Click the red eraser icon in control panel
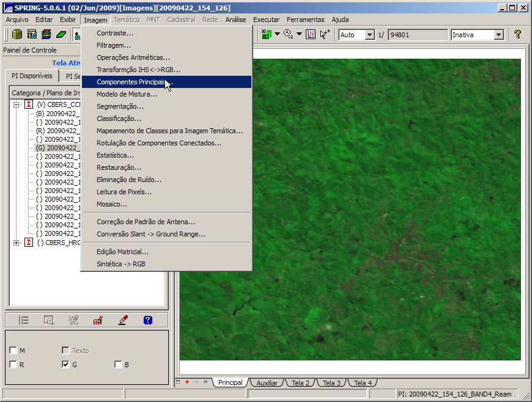Viewport: 532px width, 402px height. 123,320
